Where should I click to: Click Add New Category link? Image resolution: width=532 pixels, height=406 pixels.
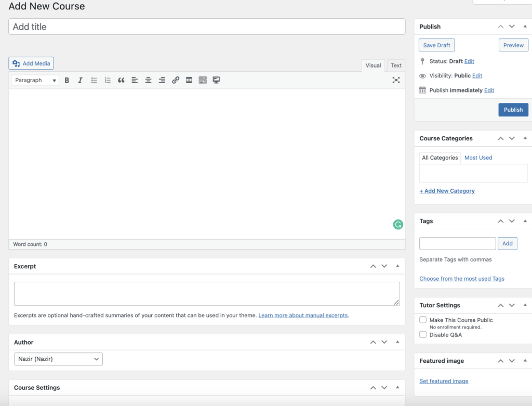(x=447, y=191)
